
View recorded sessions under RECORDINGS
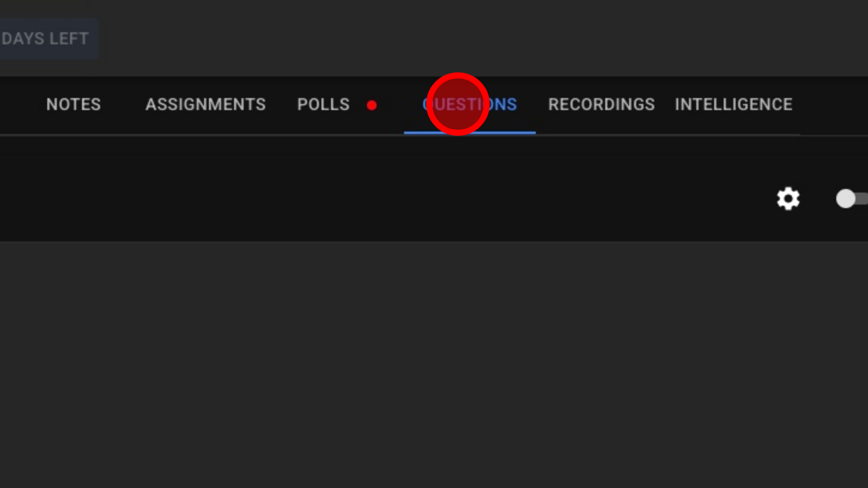point(602,105)
